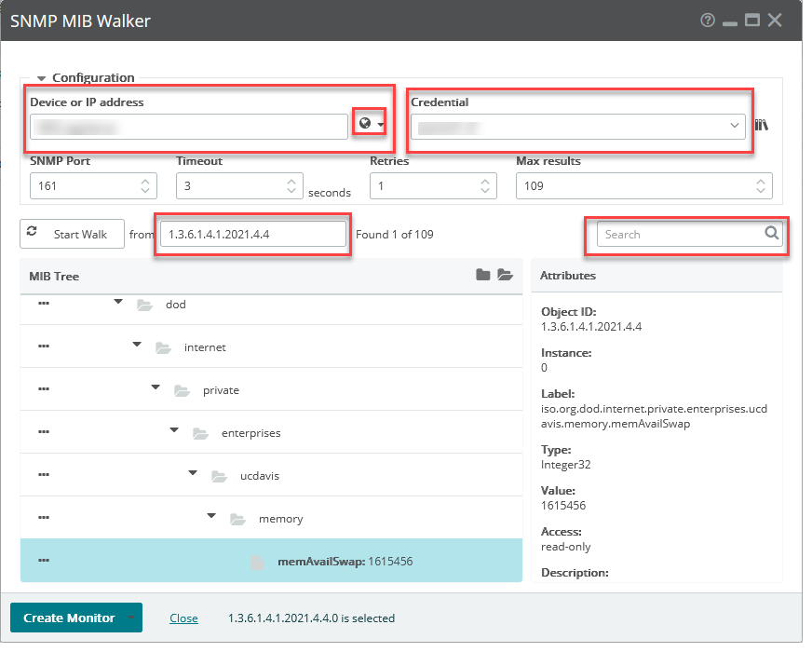812x652 pixels.
Task: Click the refresh icon on Start Walk
Action: [34, 234]
